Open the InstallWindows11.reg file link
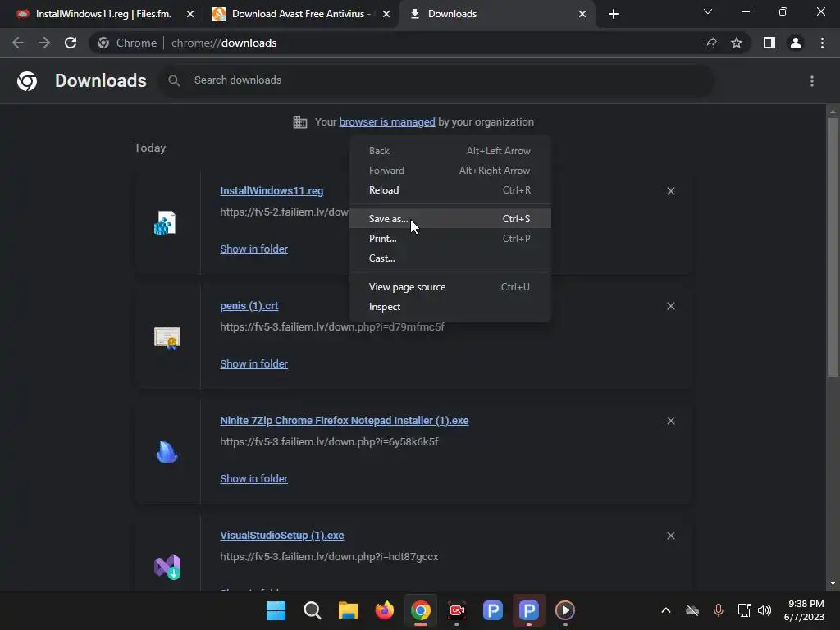The width and height of the screenshot is (840, 630). (272, 190)
